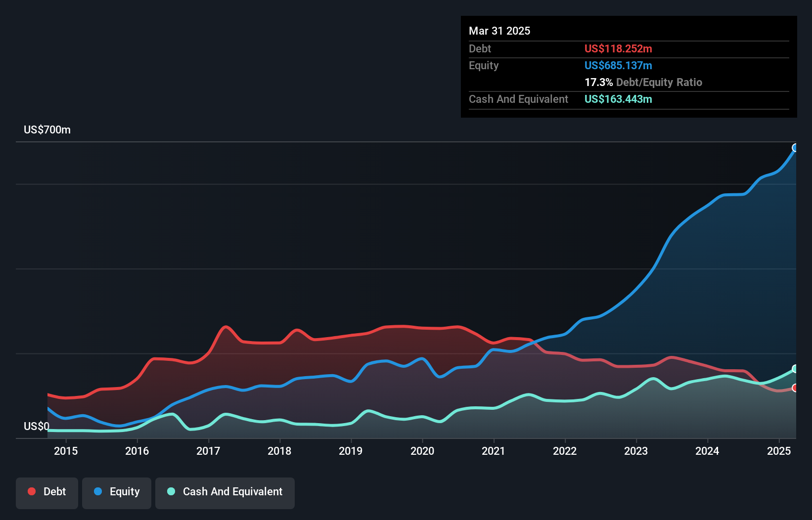The height and width of the screenshot is (520, 812).
Task: Select the 2020 tick on the x-axis
Action: click(x=422, y=451)
